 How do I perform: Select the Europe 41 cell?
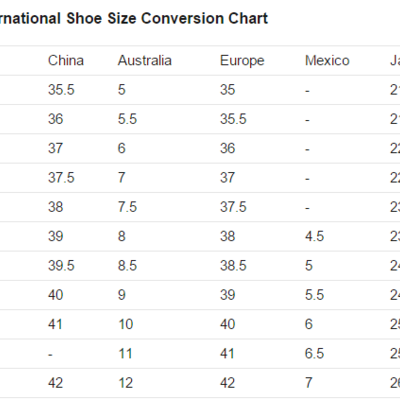tap(227, 354)
